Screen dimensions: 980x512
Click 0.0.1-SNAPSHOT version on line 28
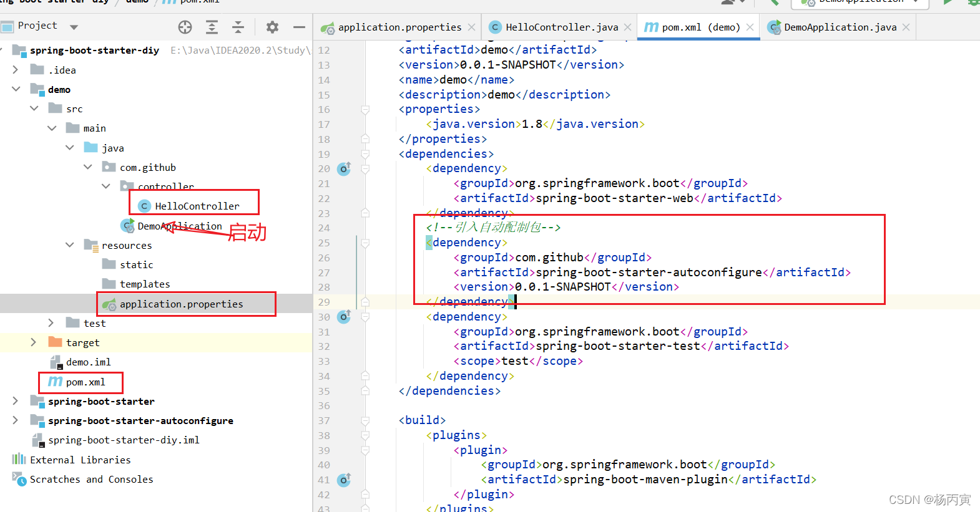[x=562, y=287]
